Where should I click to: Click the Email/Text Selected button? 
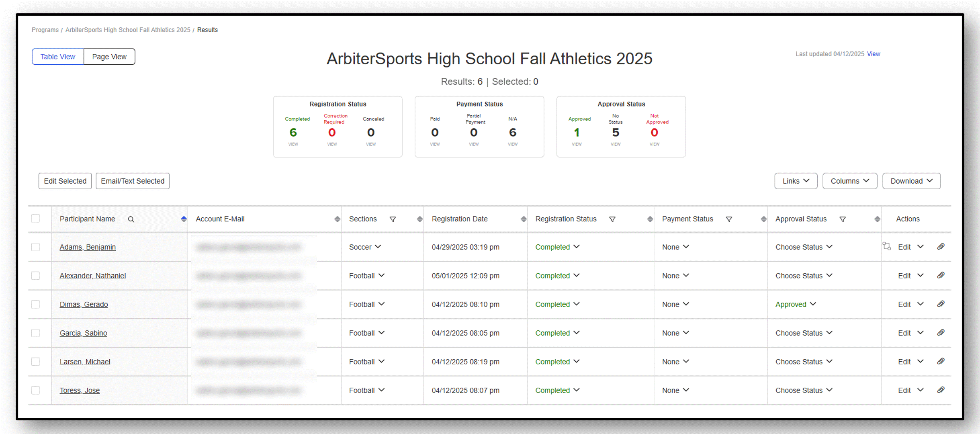pos(133,181)
